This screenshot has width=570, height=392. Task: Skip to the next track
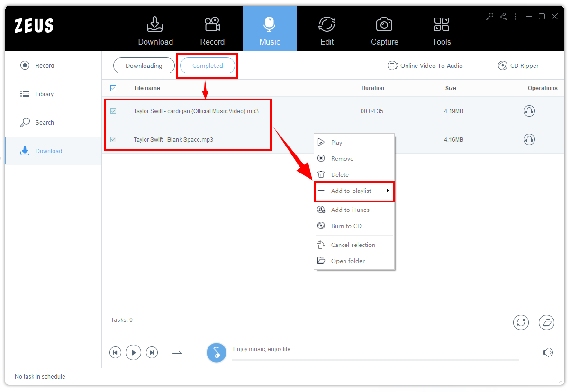pyautogui.click(x=152, y=352)
